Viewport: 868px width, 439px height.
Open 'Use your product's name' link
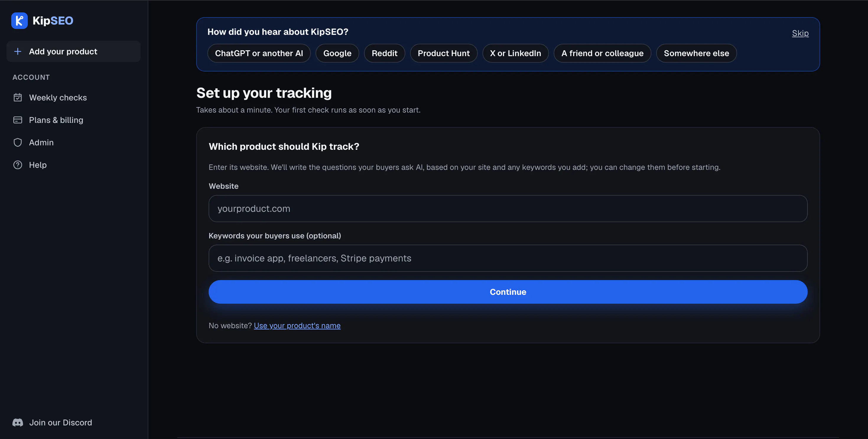click(297, 326)
